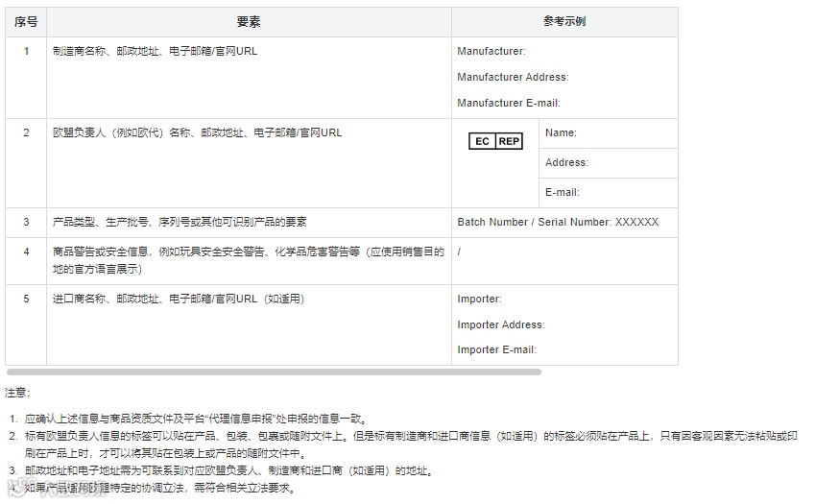The image size is (815, 504).
Task: Click note 2 starting '标有欧盟负责人信息'
Action: click(x=411, y=444)
